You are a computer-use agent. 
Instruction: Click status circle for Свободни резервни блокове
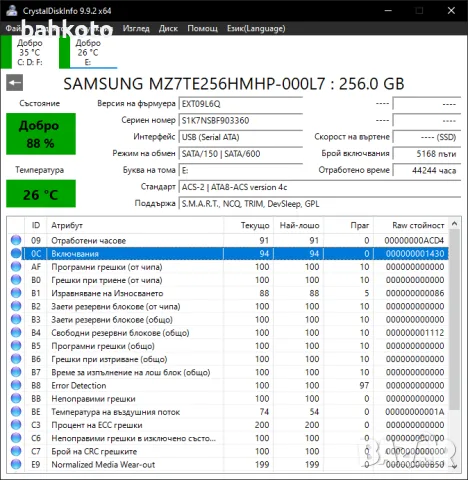[x=16, y=332]
